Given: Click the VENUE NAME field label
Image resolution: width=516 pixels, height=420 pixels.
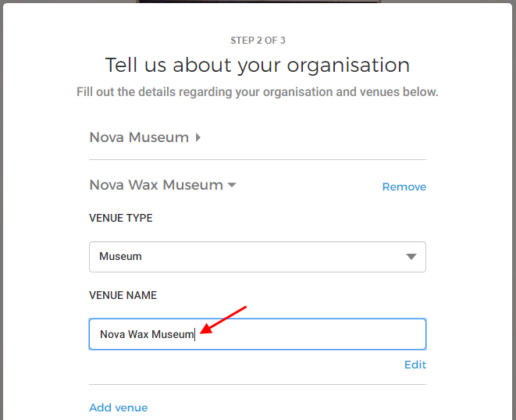Looking at the screenshot, I should click(x=123, y=296).
